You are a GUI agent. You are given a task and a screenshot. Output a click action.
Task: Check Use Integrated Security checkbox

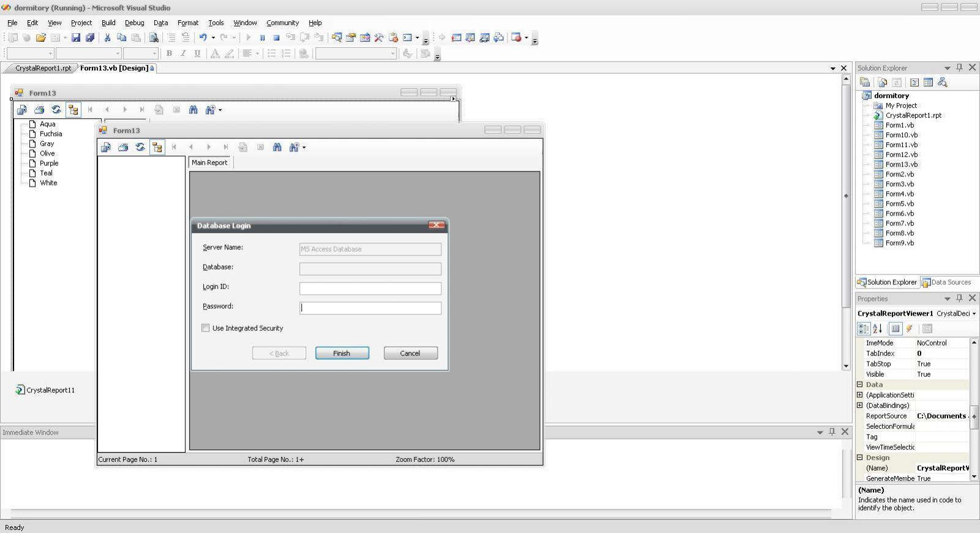click(206, 328)
